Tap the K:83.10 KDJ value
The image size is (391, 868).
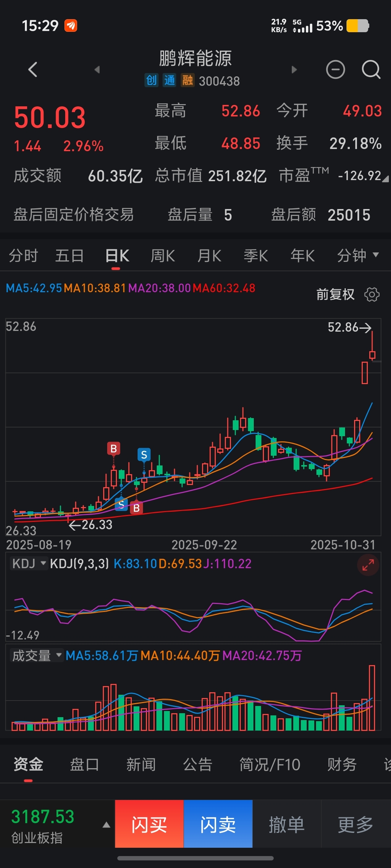click(x=135, y=563)
